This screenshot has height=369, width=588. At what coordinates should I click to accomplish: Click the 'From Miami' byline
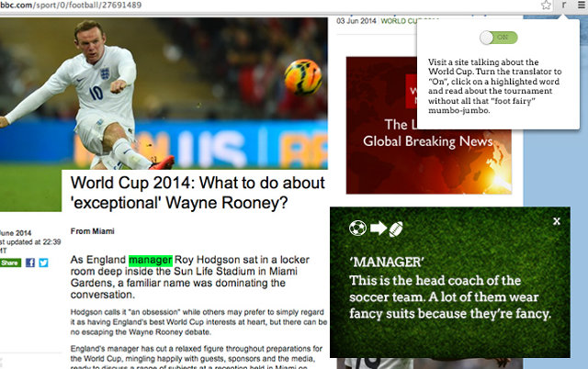[x=92, y=231]
